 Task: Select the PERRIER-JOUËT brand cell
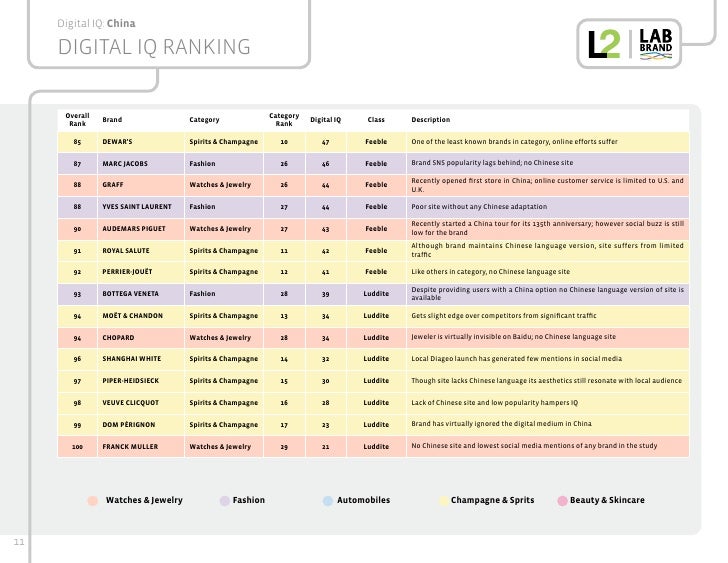(141, 272)
